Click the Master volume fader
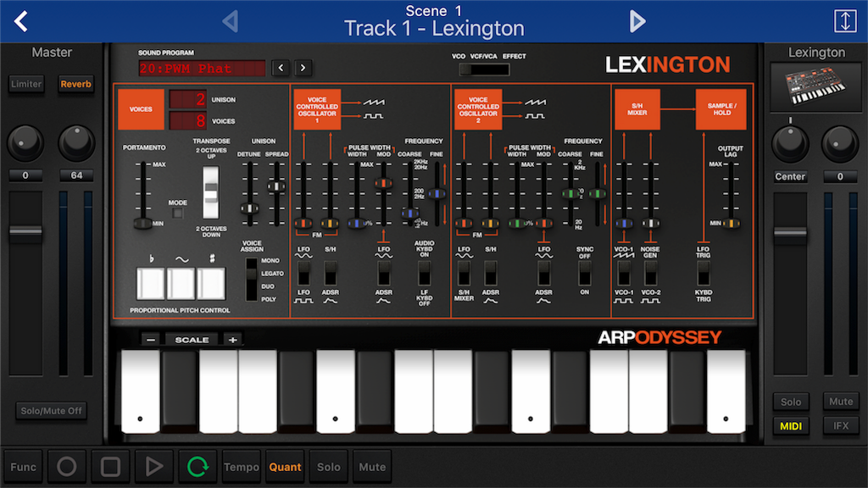Viewport: 868px width, 488px height. 25,232
